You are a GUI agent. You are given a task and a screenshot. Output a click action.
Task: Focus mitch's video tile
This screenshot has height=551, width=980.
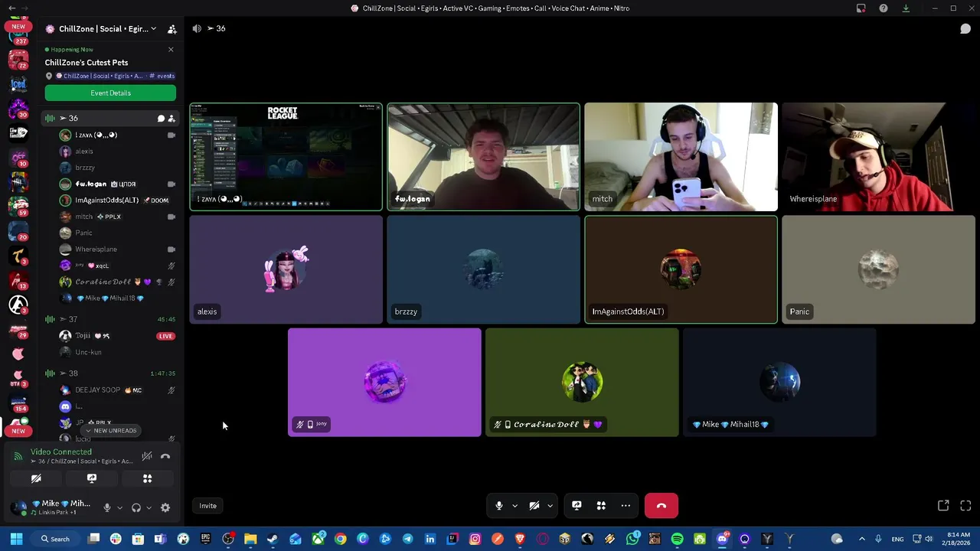click(x=681, y=157)
